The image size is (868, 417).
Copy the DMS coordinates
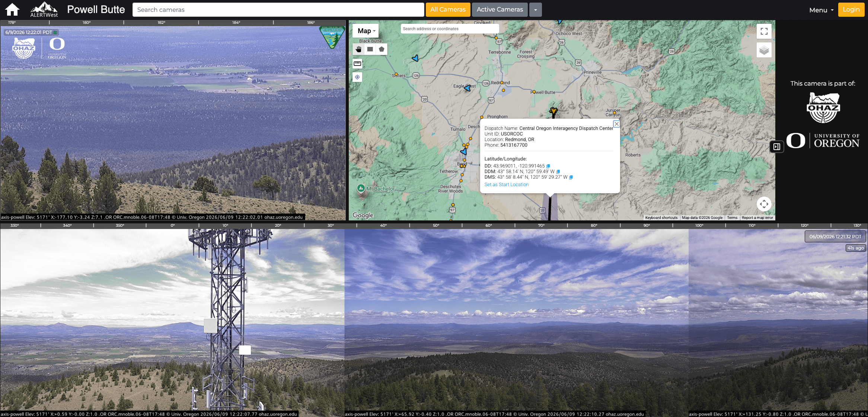tap(571, 177)
